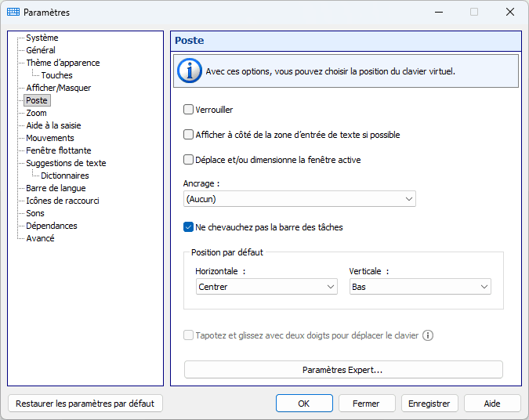
Task: Open the Dictionnaires sub-item
Action: 65,176
